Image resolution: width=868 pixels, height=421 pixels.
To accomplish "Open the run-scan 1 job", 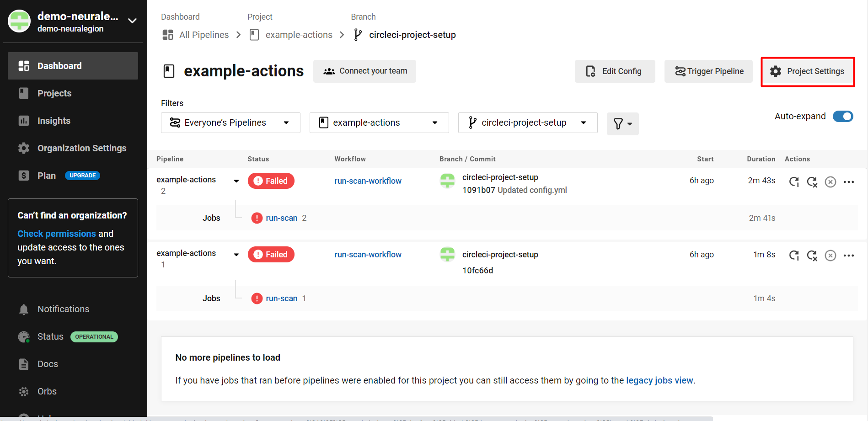I will 282,298.
